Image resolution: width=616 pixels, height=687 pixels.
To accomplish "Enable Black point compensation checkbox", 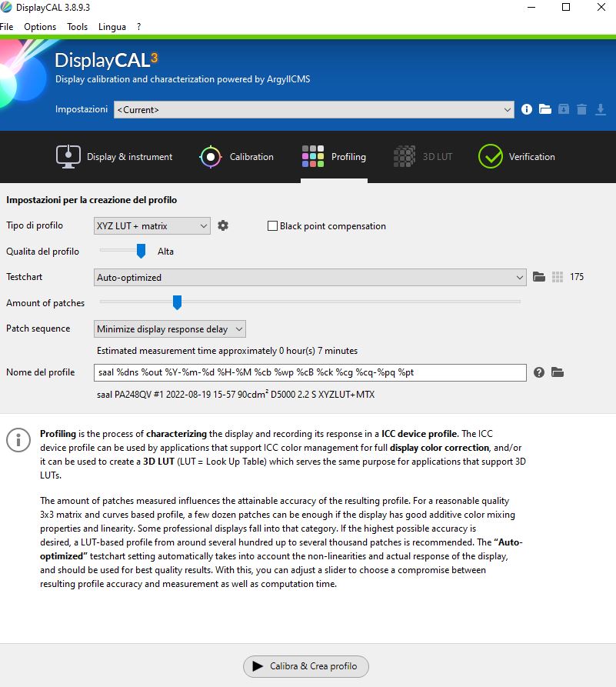I will (272, 225).
